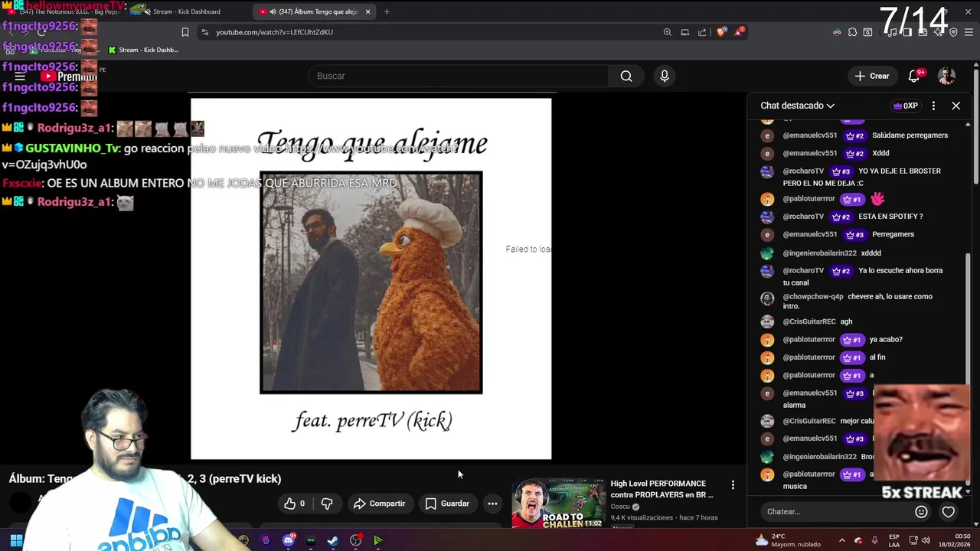The width and height of the screenshot is (980, 551).
Task: Expand the Chat destacado dropdown
Action: (797, 106)
